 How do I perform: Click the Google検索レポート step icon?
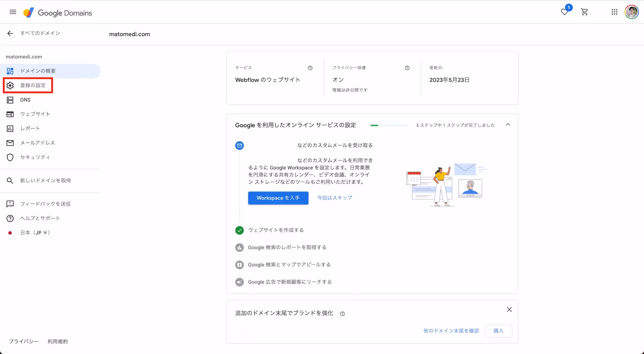click(239, 248)
